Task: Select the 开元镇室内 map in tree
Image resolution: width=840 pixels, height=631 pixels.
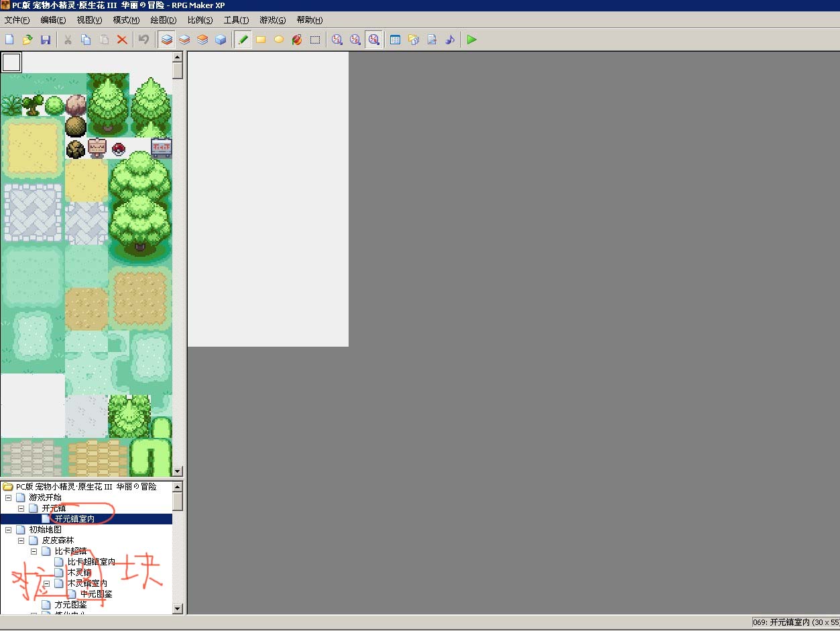Action: [x=74, y=519]
